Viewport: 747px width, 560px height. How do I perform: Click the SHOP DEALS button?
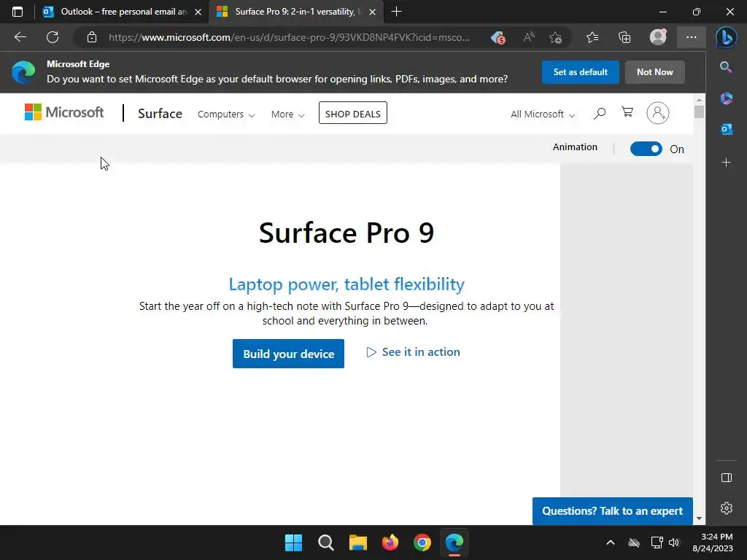(352, 113)
